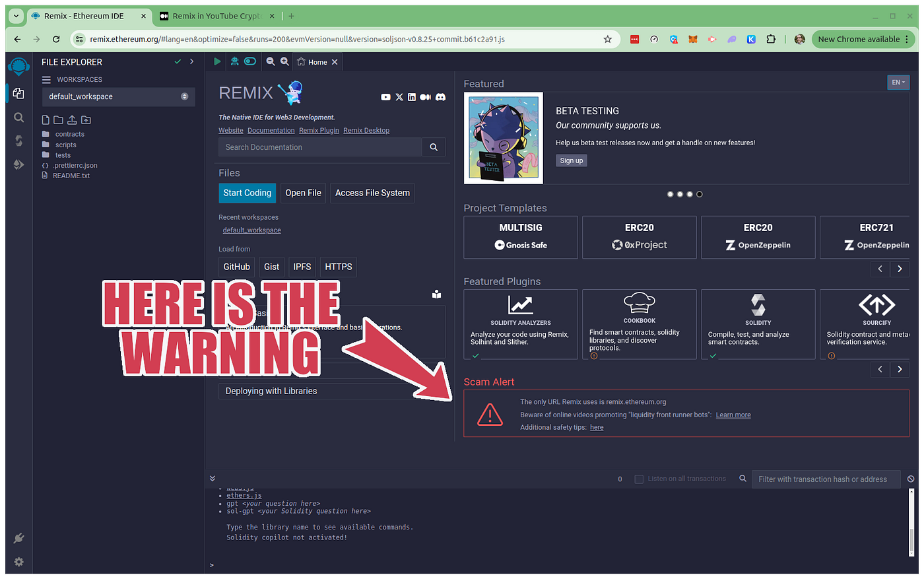Image resolution: width=924 pixels, height=579 pixels.
Task: Check Listen on all transactions checkbox
Action: (x=639, y=479)
